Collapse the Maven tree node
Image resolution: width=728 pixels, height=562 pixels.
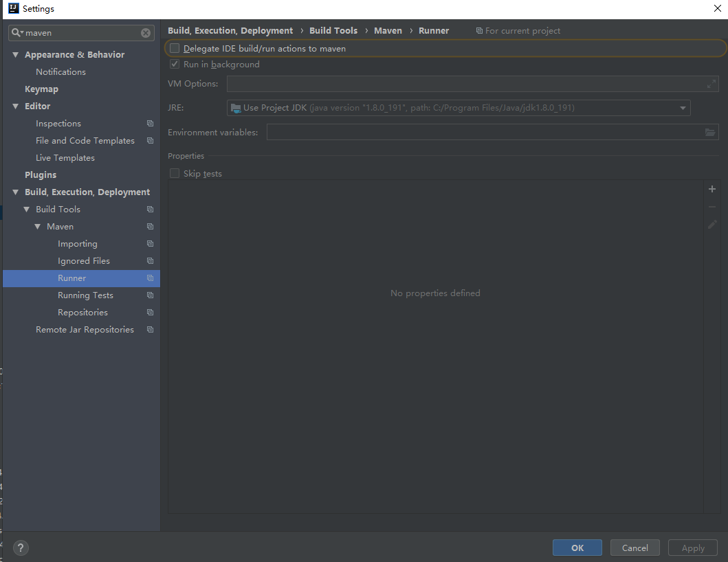38,227
